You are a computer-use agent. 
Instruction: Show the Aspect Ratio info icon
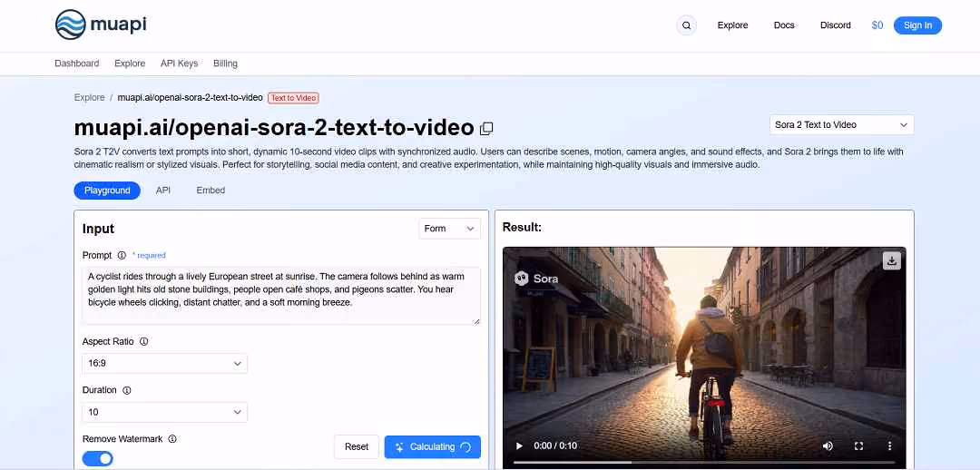(x=143, y=341)
